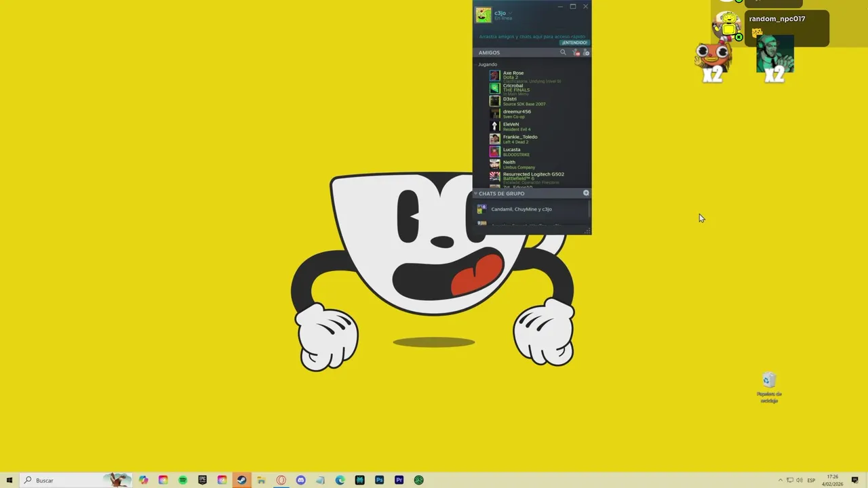
Task: Click Lucasta avatar thumbnail
Action: coord(495,152)
